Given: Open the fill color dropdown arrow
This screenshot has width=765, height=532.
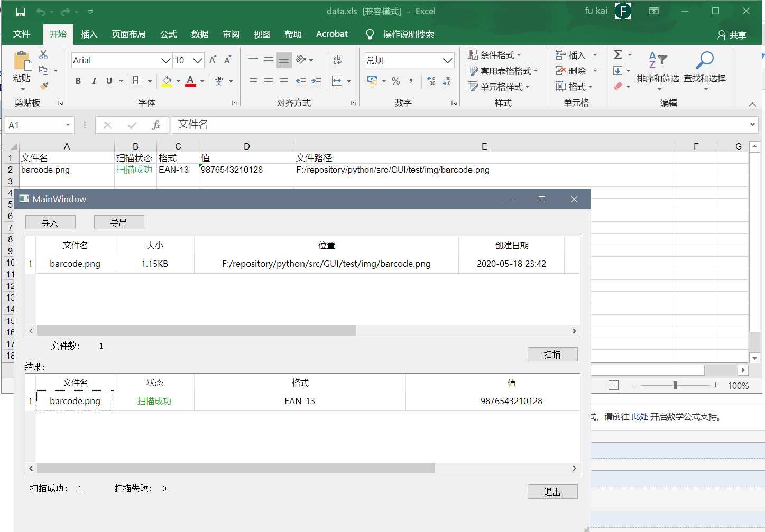Looking at the screenshot, I should 178,81.
